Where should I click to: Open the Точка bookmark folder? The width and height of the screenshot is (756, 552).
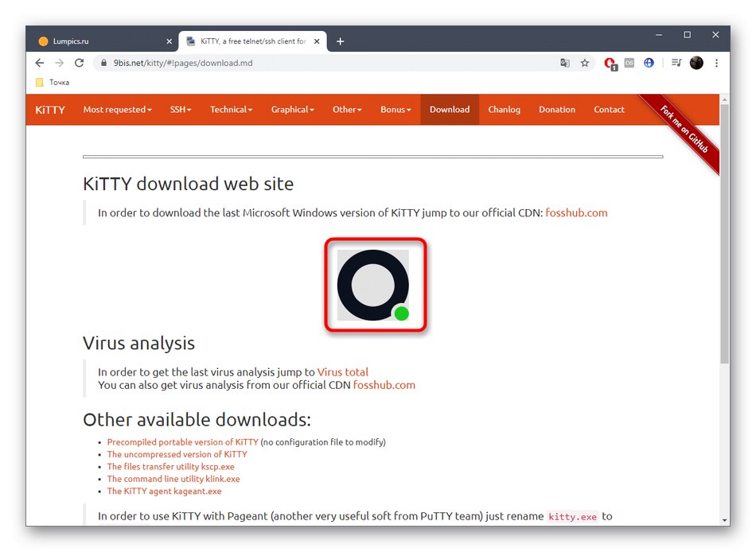pyautogui.click(x=53, y=83)
